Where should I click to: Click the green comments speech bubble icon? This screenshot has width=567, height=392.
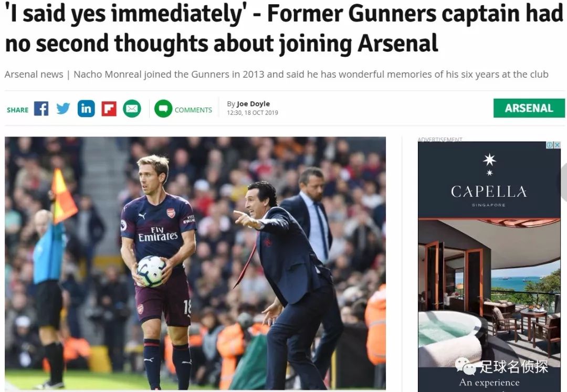[x=163, y=109]
